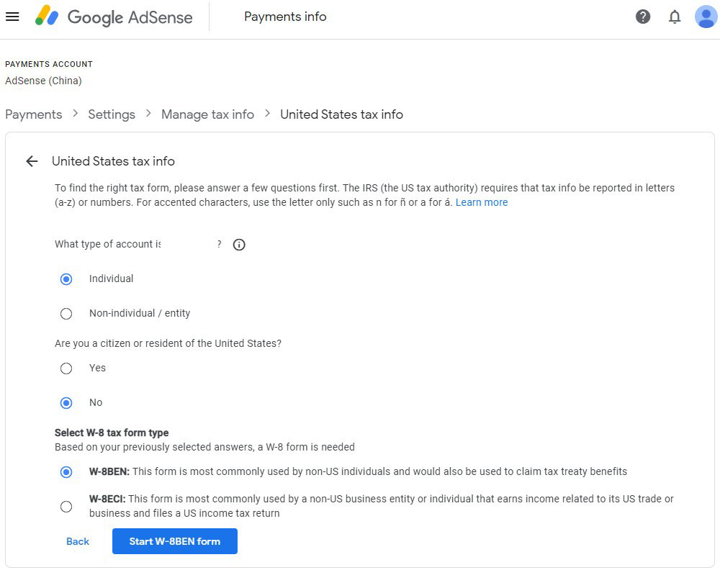Click the United States tax info breadcrumb
The image size is (720, 588).
click(x=341, y=114)
